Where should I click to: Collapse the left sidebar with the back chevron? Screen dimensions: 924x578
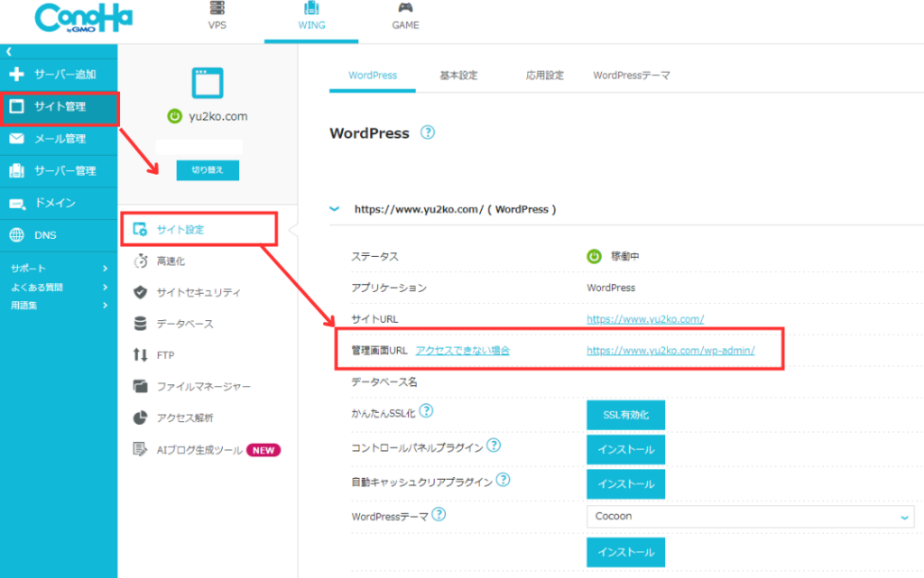pyautogui.click(x=9, y=51)
